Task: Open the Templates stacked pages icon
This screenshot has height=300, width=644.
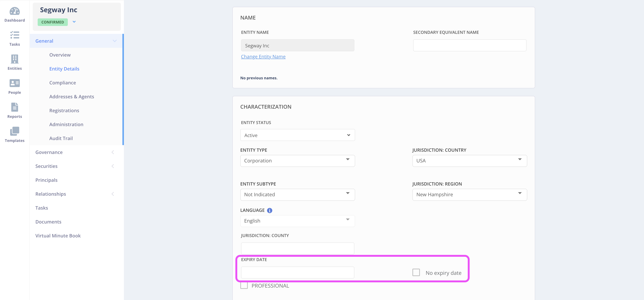Action: point(14,131)
